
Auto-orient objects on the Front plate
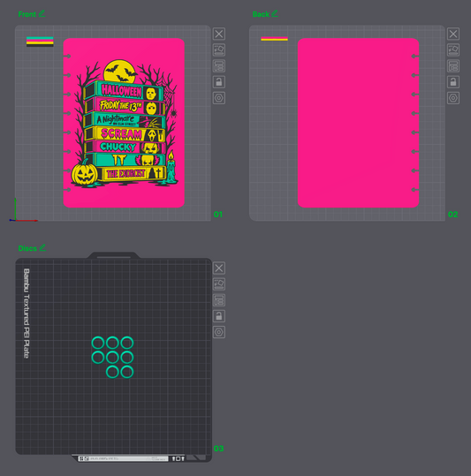pyautogui.click(x=218, y=49)
